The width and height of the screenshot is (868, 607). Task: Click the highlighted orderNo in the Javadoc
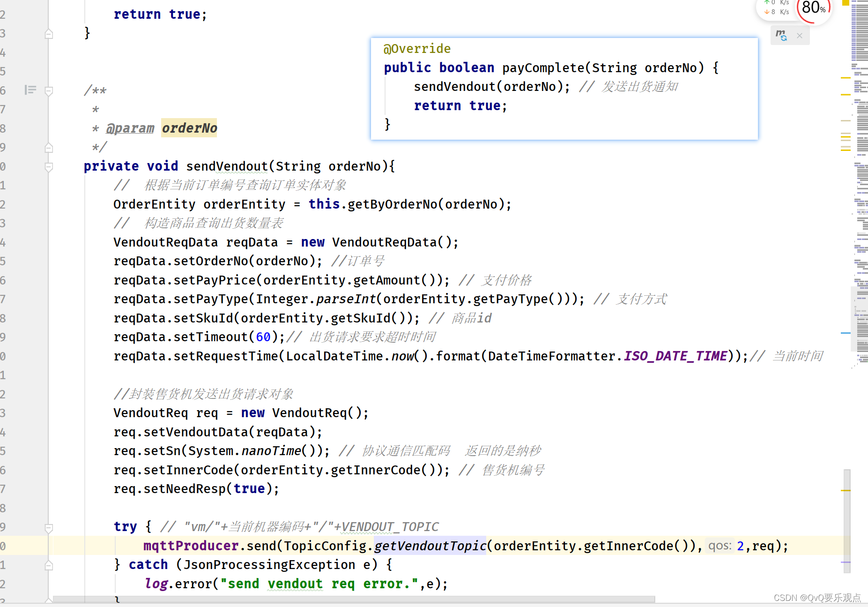click(x=189, y=128)
